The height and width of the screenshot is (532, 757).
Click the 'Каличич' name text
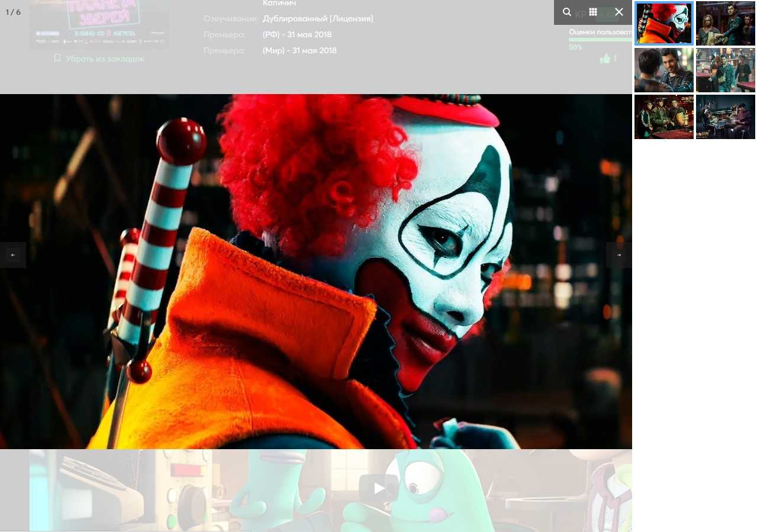pos(279,3)
